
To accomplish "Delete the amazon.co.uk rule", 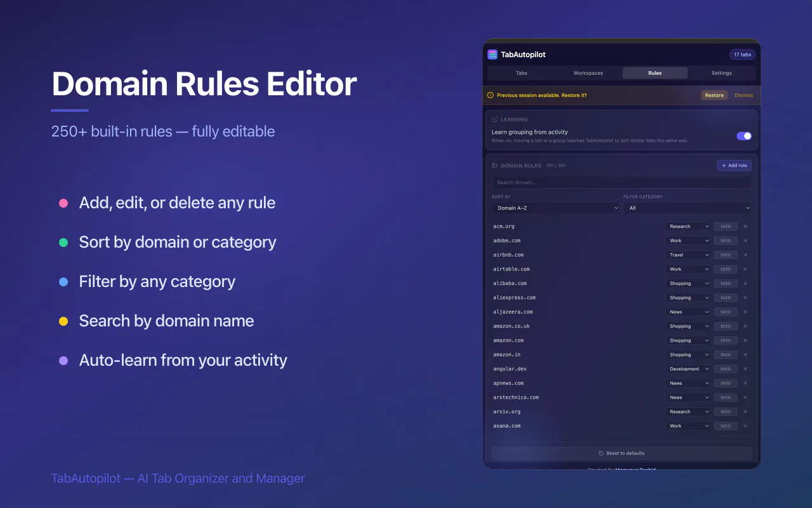I will pos(745,326).
